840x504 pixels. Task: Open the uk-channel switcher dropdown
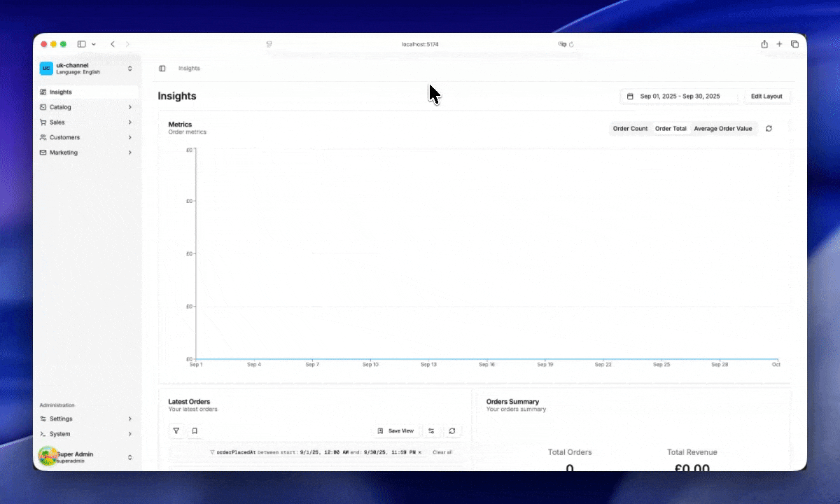point(86,68)
